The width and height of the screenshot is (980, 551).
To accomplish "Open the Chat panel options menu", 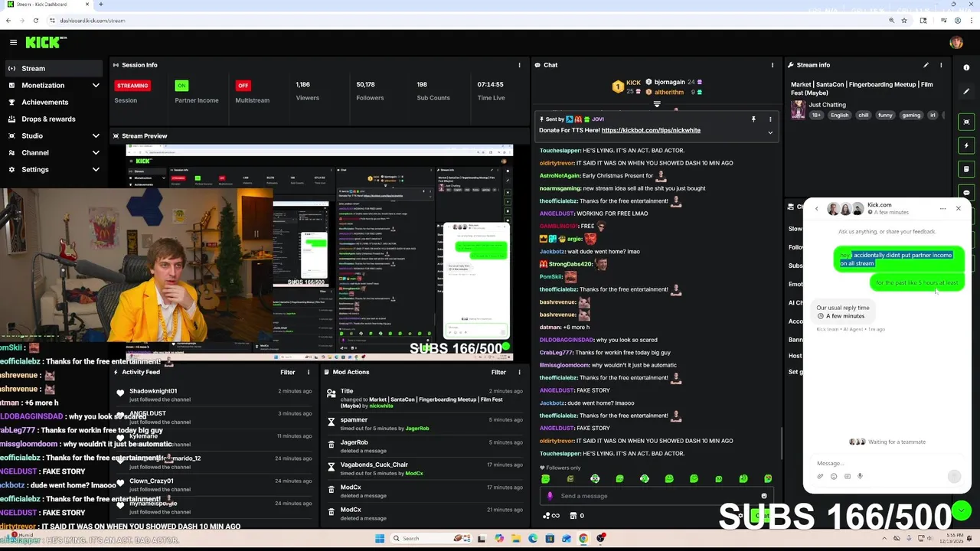I will point(772,65).
